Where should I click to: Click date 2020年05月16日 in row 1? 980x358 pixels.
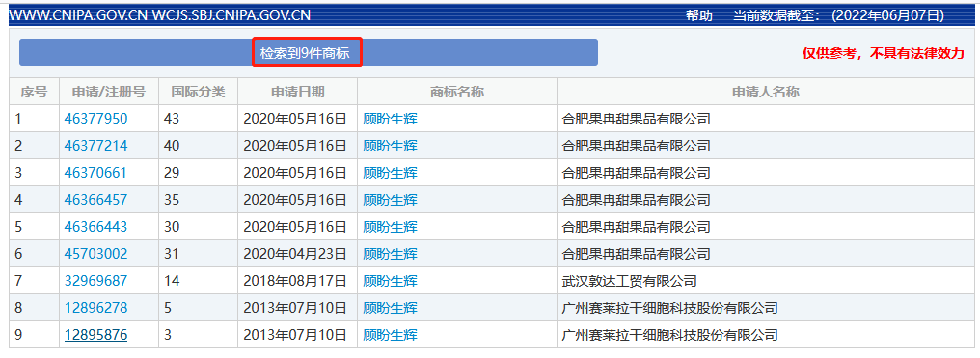tap(294, 119)
